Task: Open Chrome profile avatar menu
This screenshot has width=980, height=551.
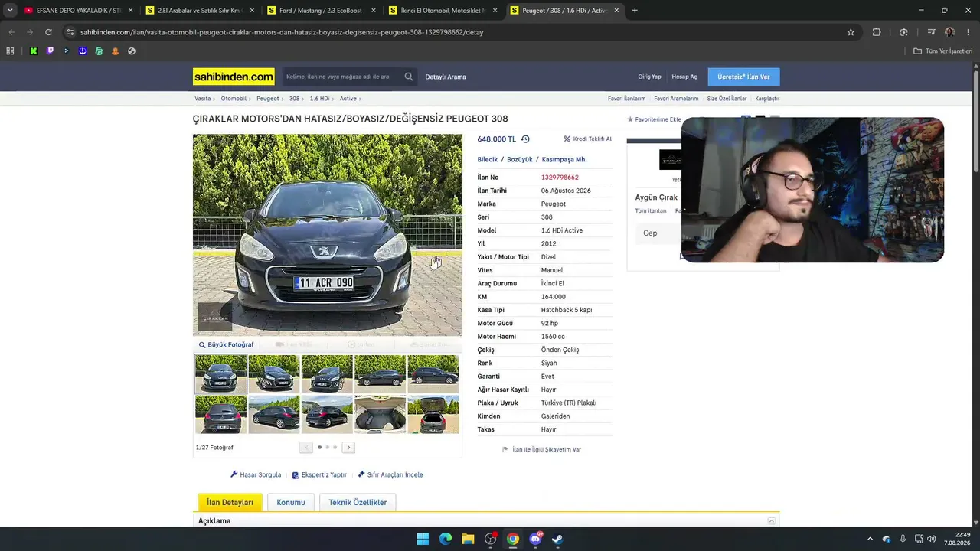Action: pos(949,32)
